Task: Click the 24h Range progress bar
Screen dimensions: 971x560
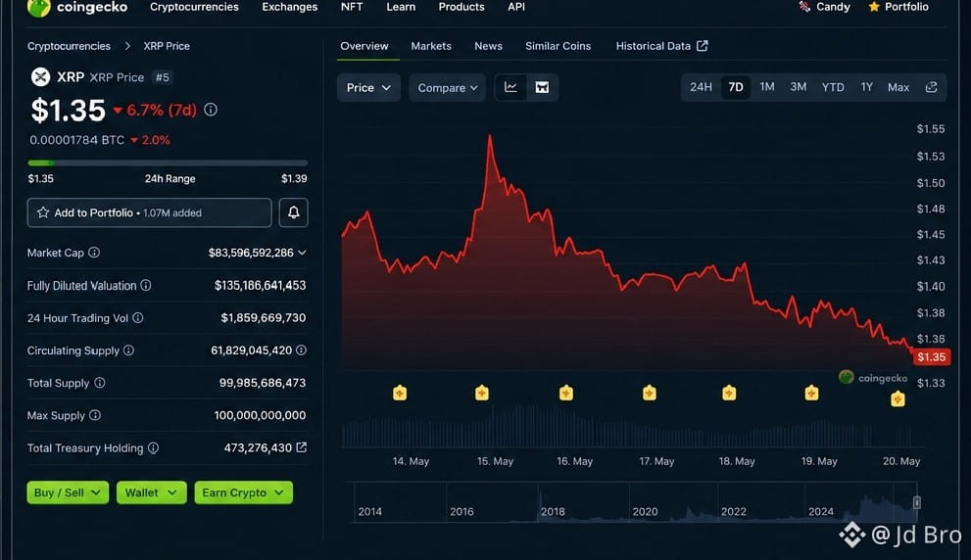Action: click(x=168, y=163)
